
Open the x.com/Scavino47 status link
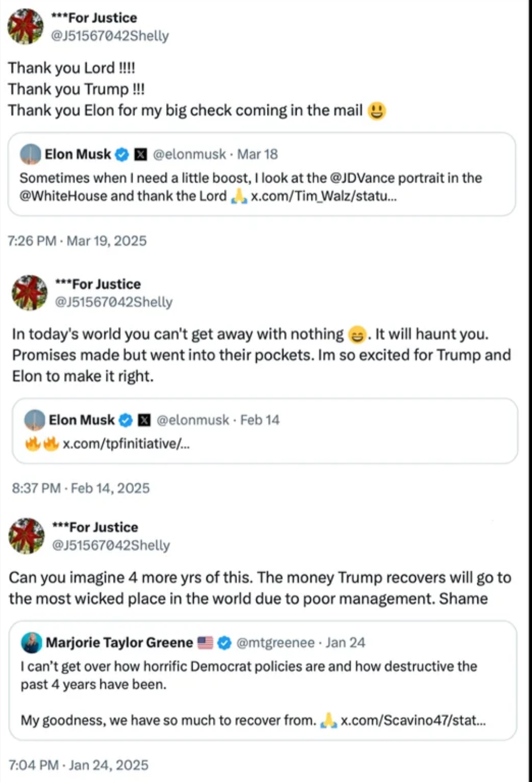(x=413, y=720)
